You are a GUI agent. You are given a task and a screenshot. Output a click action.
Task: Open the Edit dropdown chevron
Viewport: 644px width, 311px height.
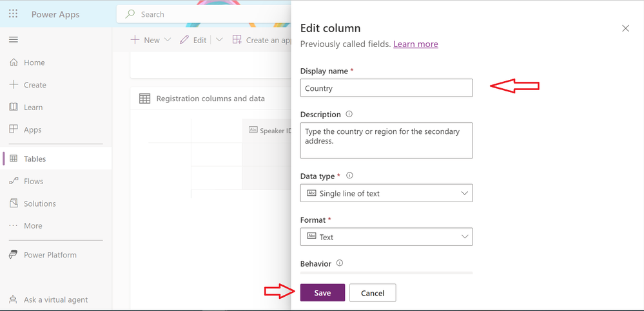click(219, 40)
